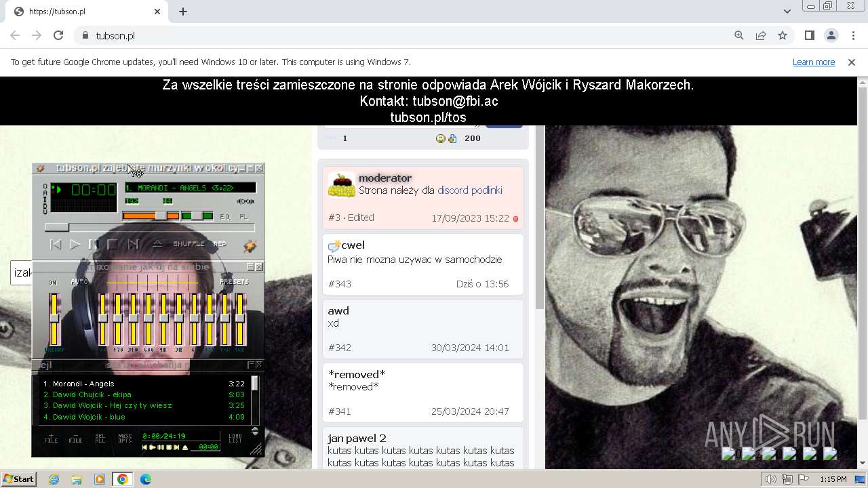Open a new tab with plus button

click(x=183, y=12)
